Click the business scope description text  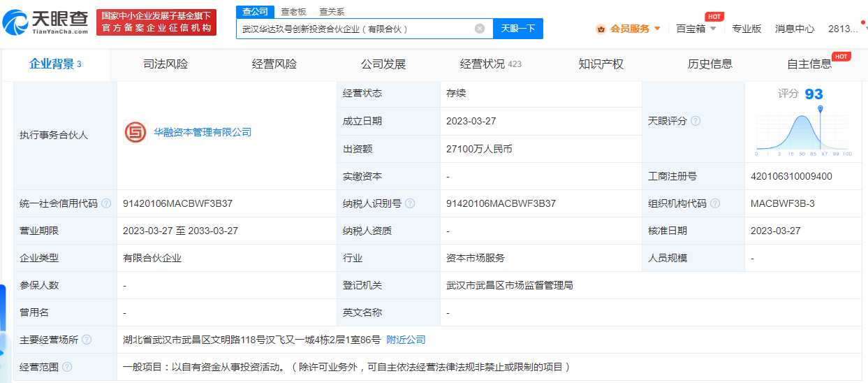[x=347, y=367]
